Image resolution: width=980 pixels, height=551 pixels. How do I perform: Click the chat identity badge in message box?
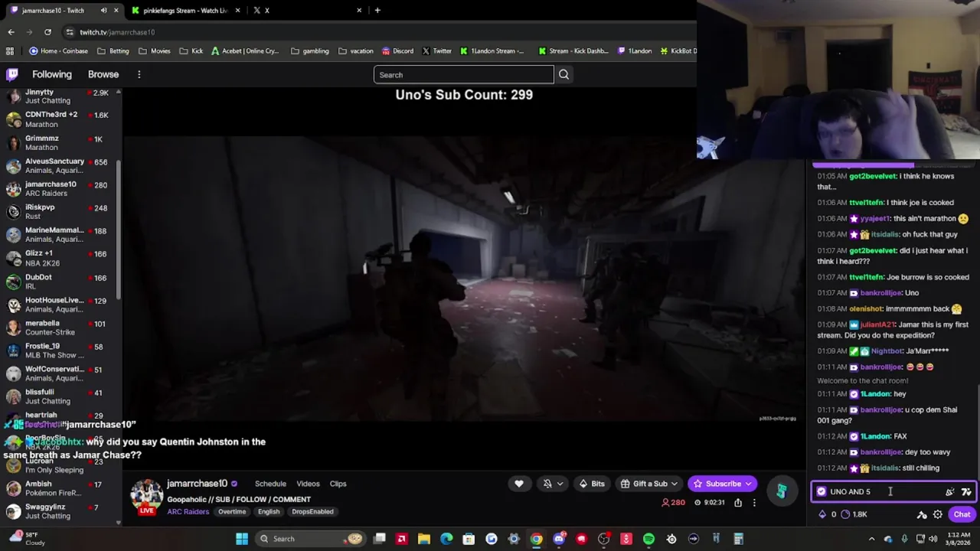pyautogui.click(x=822, y=491)
